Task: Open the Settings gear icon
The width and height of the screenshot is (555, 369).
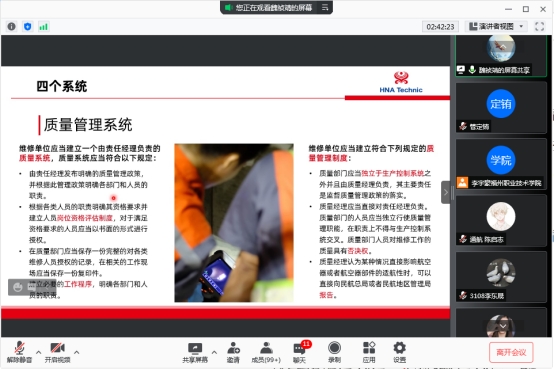Action: pyautogui.click(x=400, y=353)
